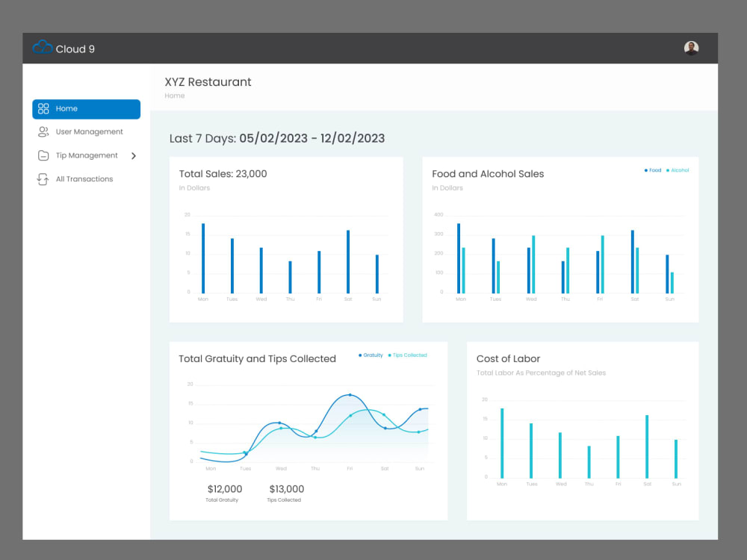Open the user profile avatar

point(691,48)
